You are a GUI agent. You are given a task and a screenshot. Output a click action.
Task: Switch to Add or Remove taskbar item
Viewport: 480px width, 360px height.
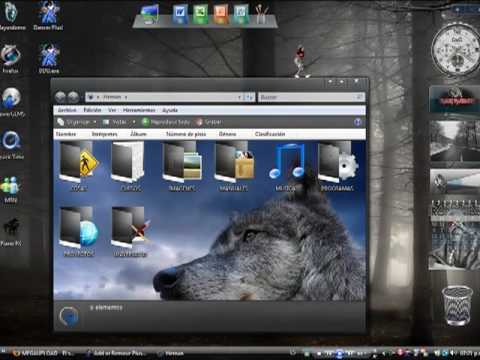tap(115, 353)
